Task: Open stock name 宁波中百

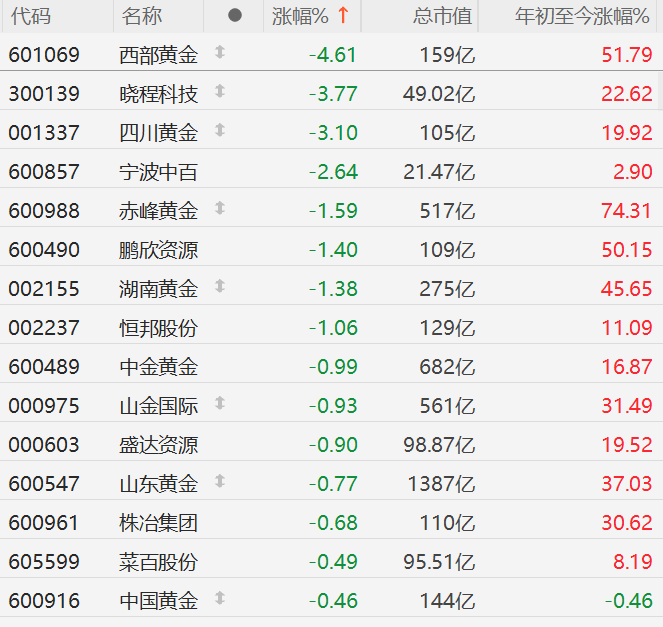Action: point(159,172)
